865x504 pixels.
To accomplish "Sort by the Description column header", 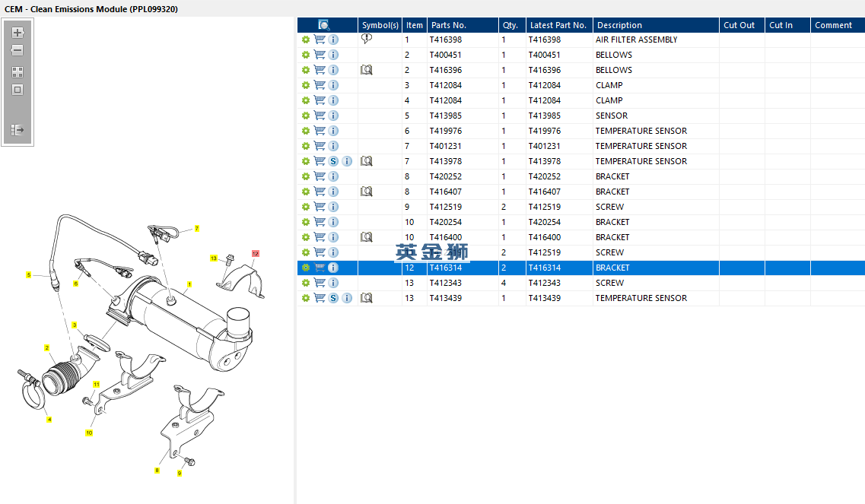I will tap(656, 25).
